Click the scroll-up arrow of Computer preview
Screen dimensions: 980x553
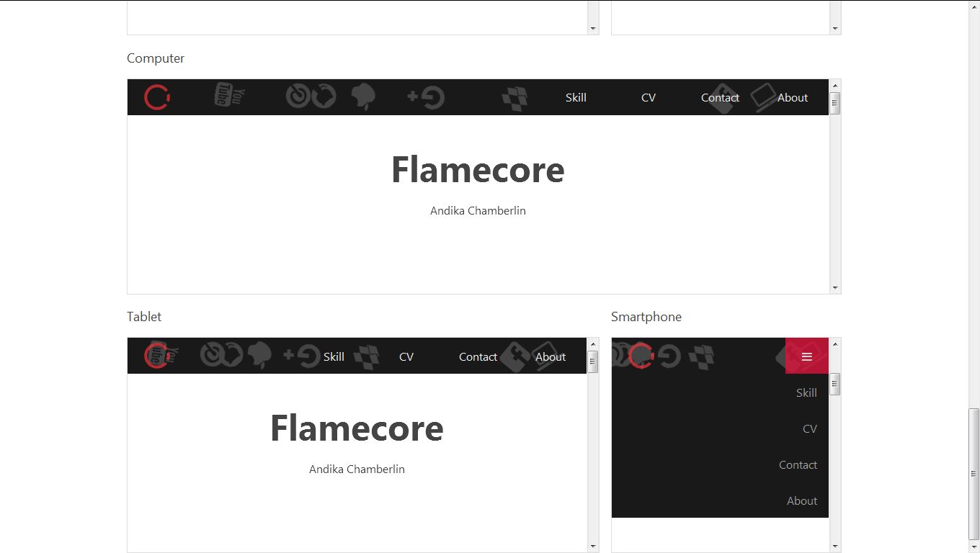[835, 85]
